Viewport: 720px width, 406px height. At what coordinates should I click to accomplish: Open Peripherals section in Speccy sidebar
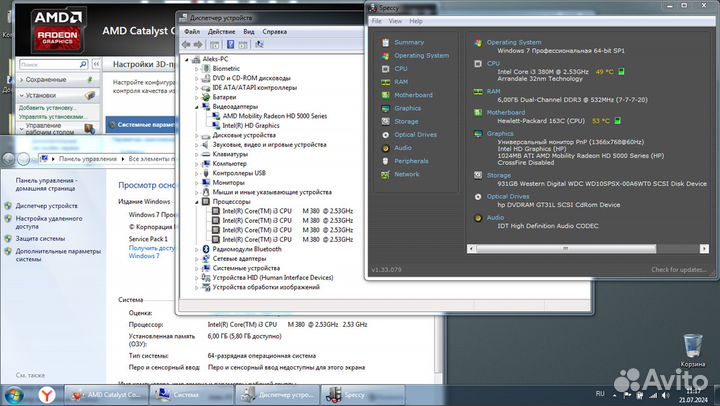[411, 161]
